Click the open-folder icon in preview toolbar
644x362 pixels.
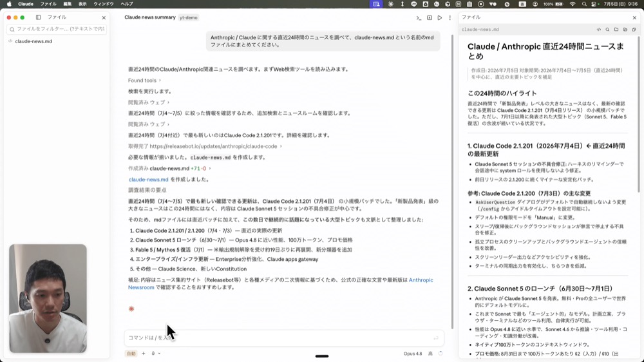click(625, 30)
